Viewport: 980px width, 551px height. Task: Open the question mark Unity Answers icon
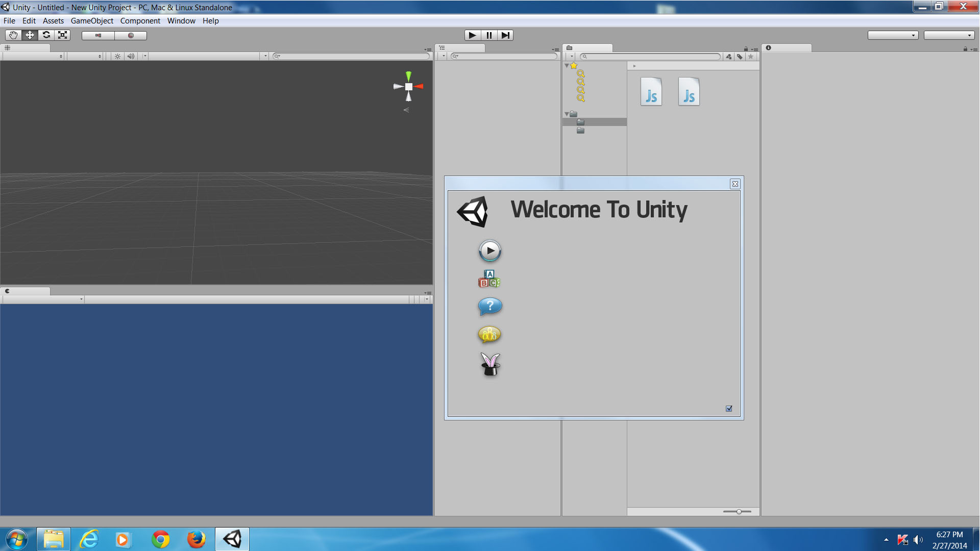[x=490, y=306]
